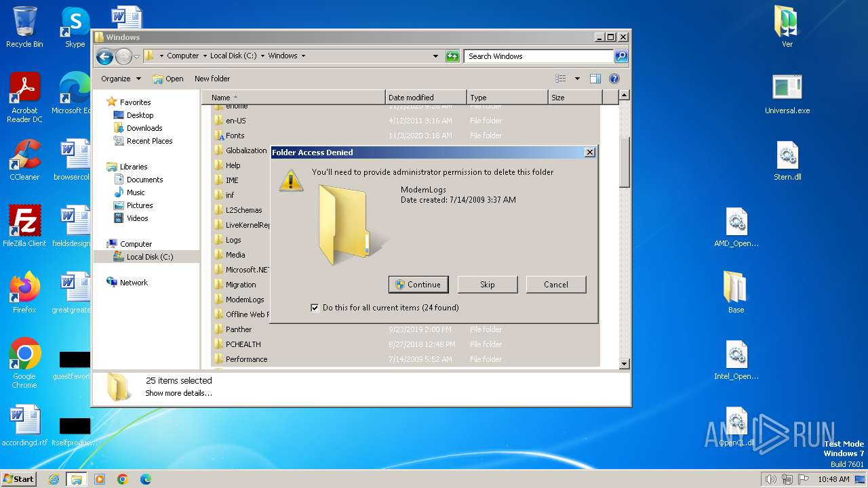868x488 pixels.
Task: Open the Documents library
Action: pyautogui.click(x=144, y=180)
